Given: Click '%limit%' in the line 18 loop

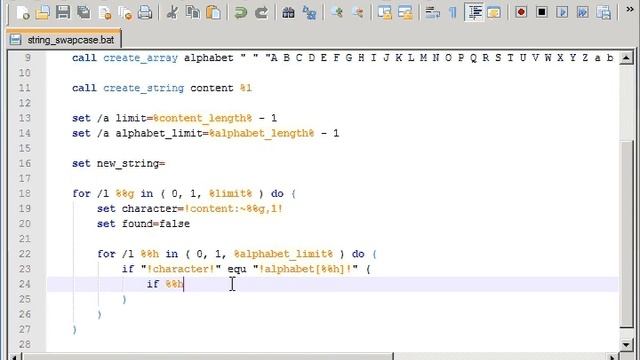Looking at the screenshot, I should tap(231, 193).
